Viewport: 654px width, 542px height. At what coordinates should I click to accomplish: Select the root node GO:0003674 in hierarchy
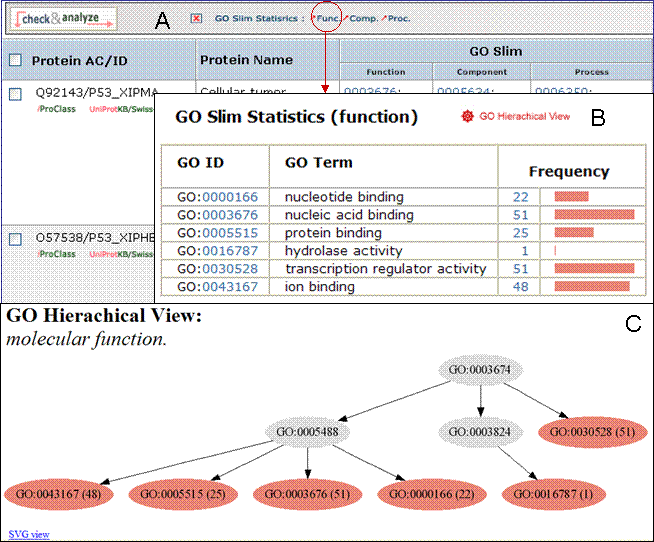pos(481,370)
